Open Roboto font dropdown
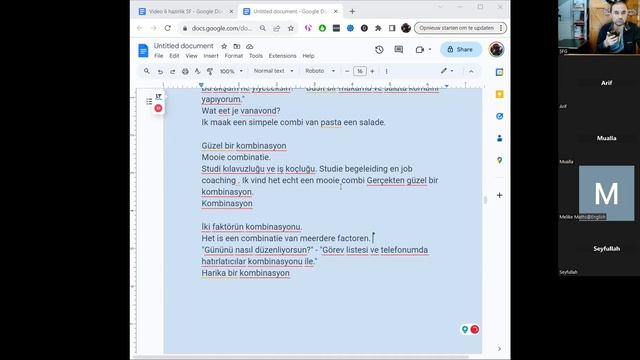 320,71
